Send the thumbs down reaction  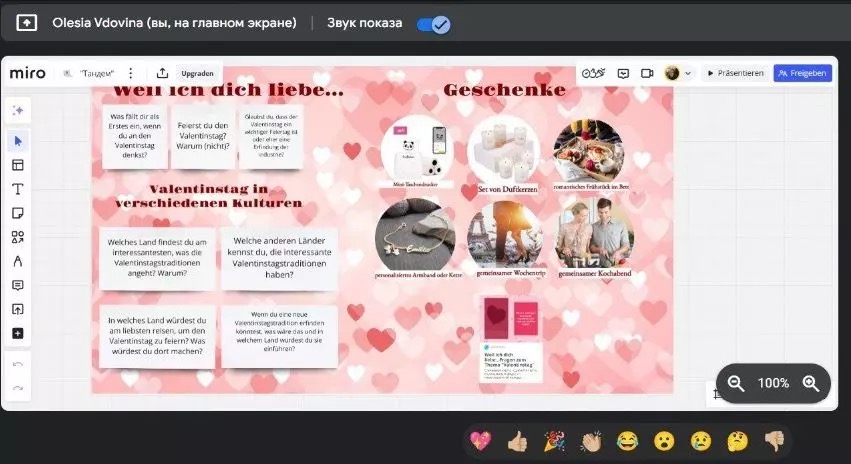[x=774, y=441]
